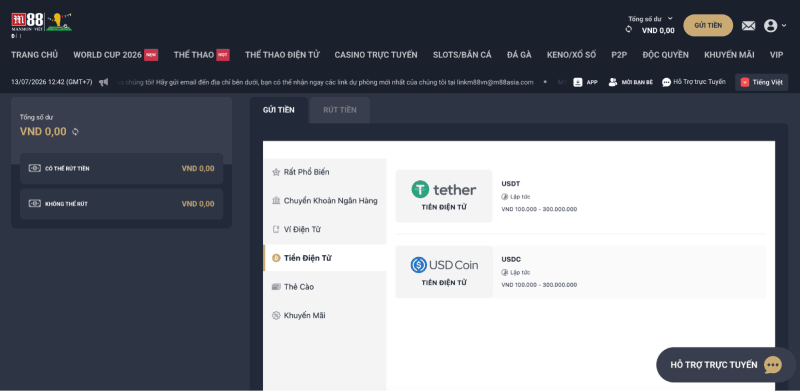Select Rất Phổ Biến category
Screen dimensions: 800x391
click(x=325, y=172)
